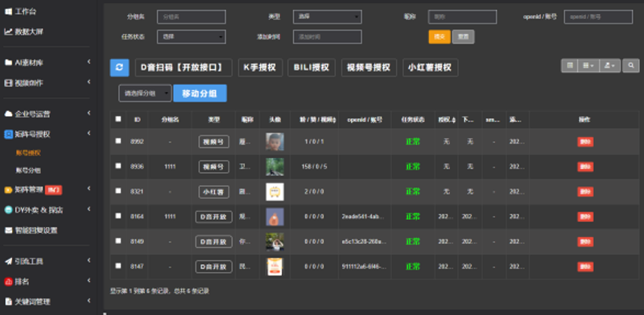This screenshot has width=644, height=315.
Task: Focus the 分组名 filter input field
Action: coord(192,17)
